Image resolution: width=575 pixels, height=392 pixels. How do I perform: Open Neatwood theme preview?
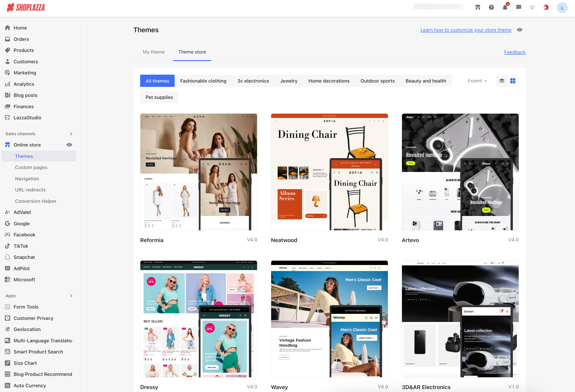pos(329,172)
